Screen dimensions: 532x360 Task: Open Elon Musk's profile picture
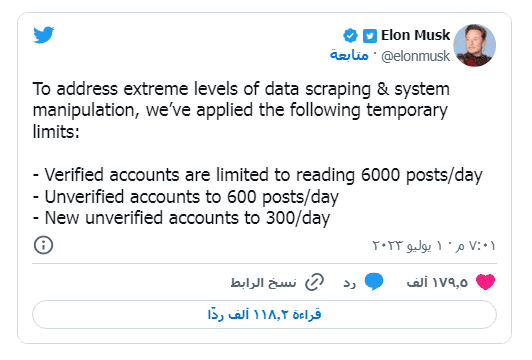(474, 45)
